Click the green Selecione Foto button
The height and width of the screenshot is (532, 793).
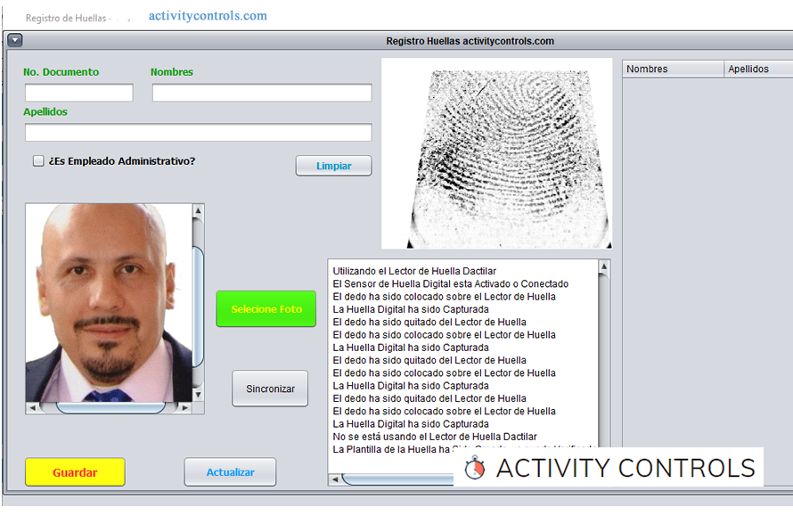(x=266, y=309)
